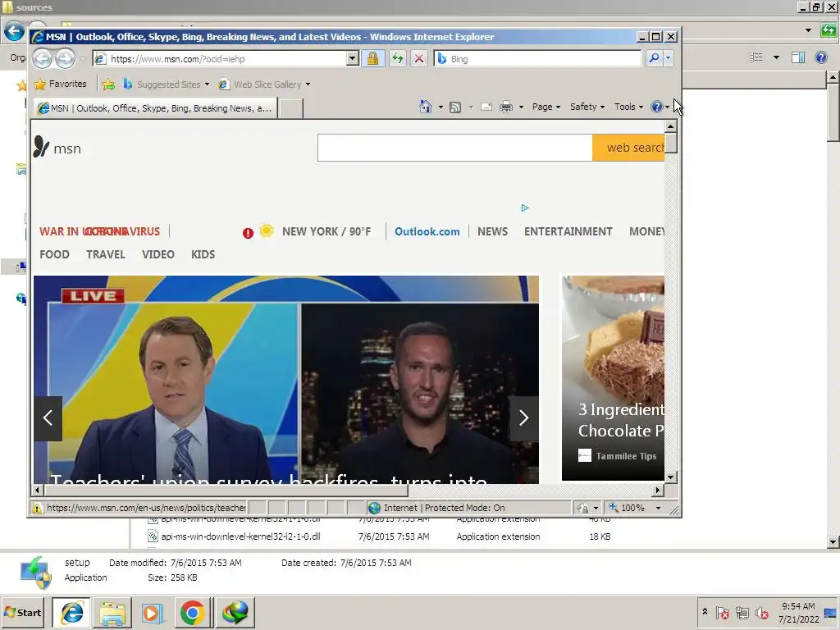Open Google Chrome from the taskbar
The width and height of the screenshot is (840, 630).
pyautogui.click(x=192, y=612)
